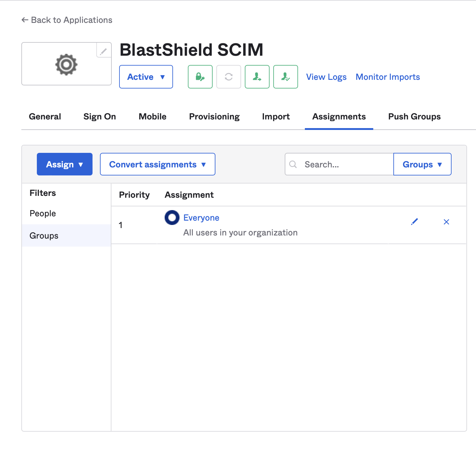The width and height of the screenshot is (476, 453).
Task: Open View Logs
Action: 326,77
